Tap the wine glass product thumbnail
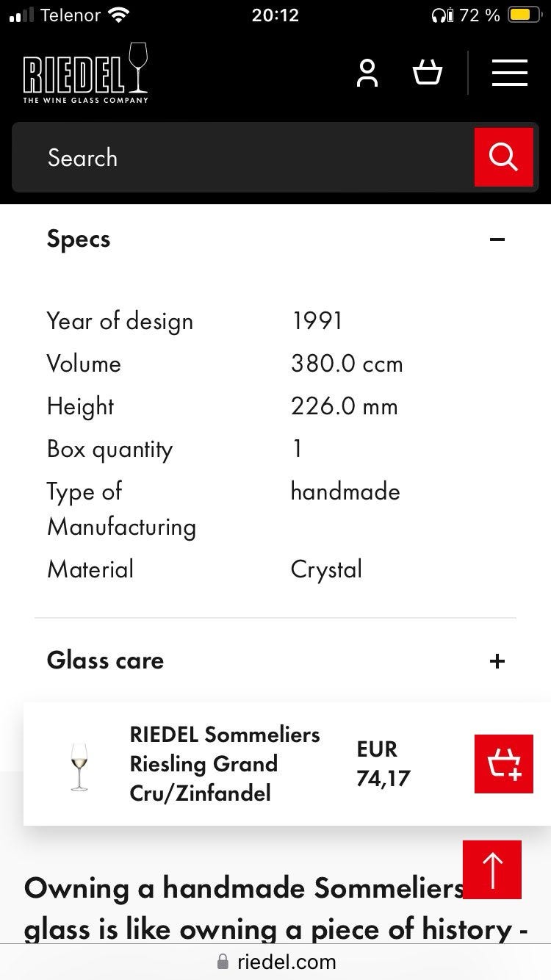551x980 pixels. coord(79,766)
